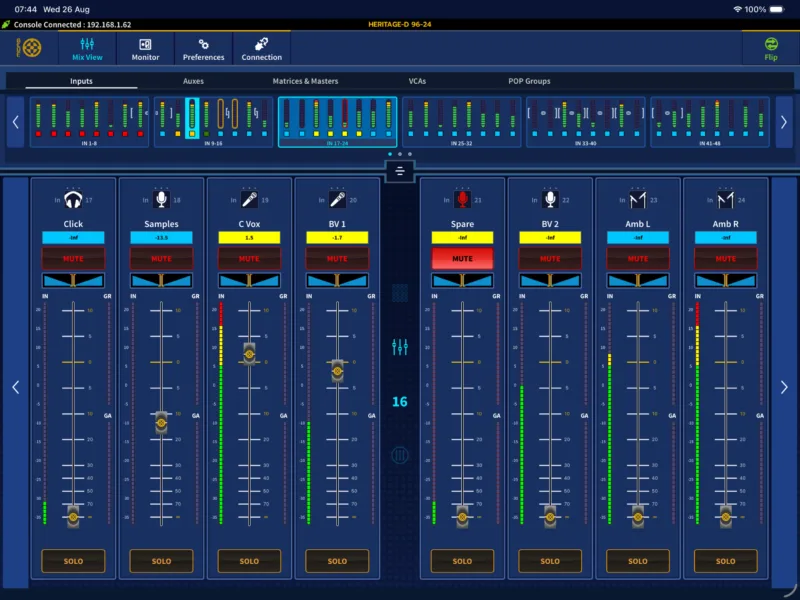The width and height of the screenshot is (800, 600).
Task: Mute the BV 1 channel
Action: (x=337, y=259)
